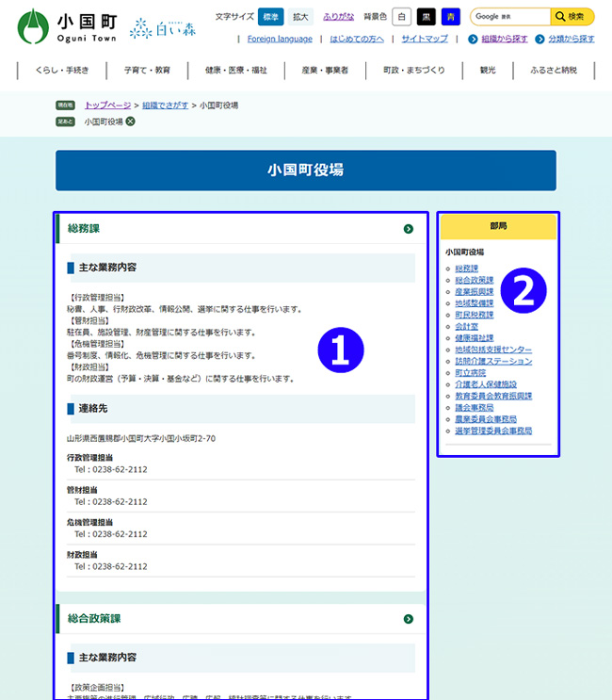The image size is (612, 700).
Task: Open the 組織から探す link
Action: coord(505,39)
